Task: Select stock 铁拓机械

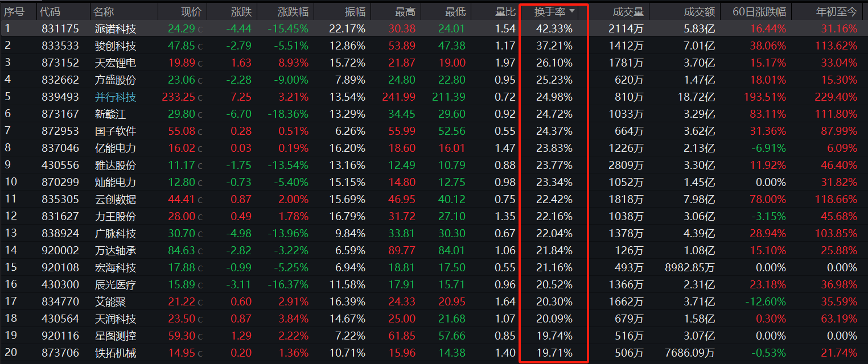Action: (116, 353)
